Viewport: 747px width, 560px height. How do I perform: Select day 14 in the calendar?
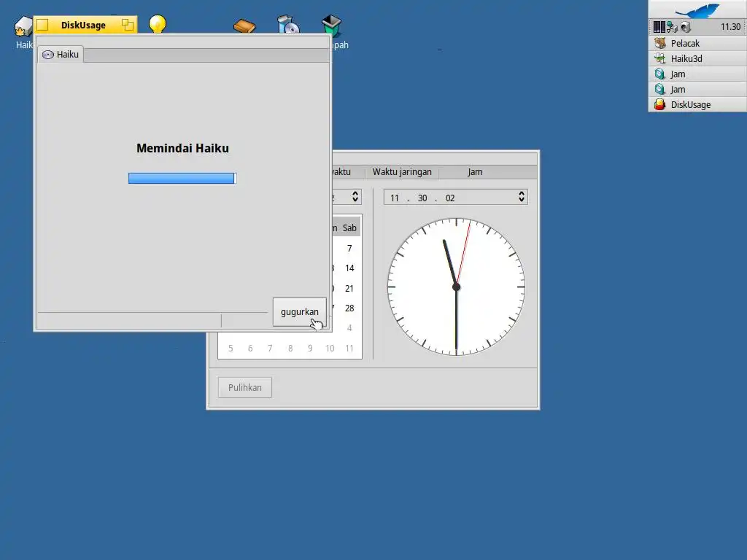pos(349,268)
